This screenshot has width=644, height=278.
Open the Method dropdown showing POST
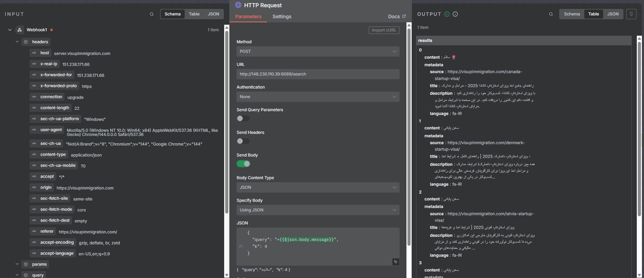[318, 51]
